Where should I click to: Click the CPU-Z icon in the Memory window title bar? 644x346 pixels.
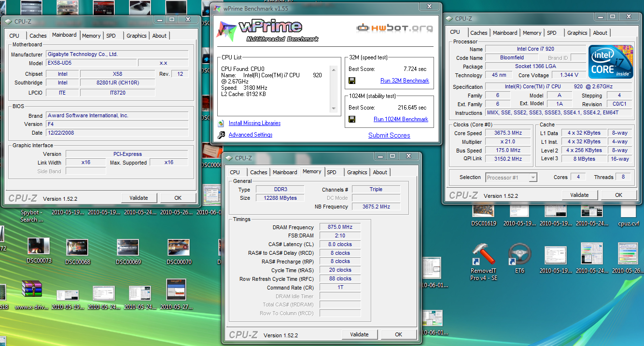pos(229,158)
